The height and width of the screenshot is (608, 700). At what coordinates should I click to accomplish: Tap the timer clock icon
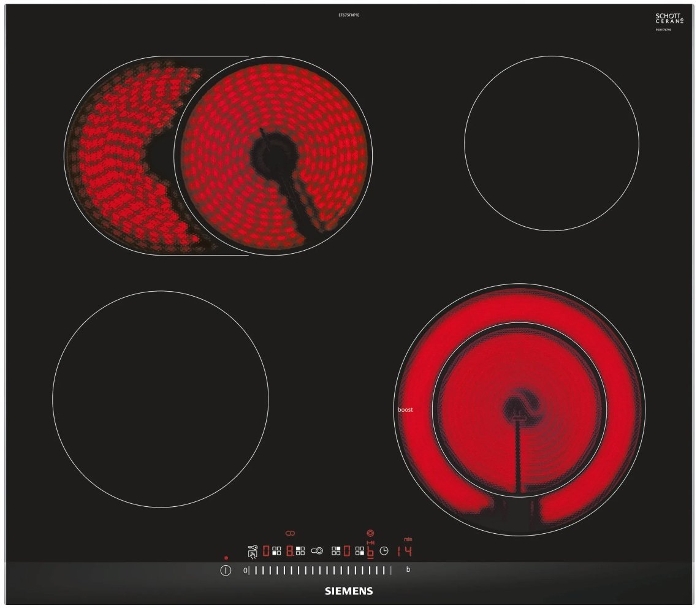(x=384, y=551)
